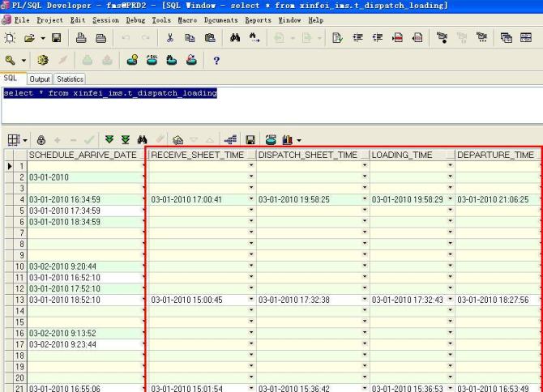The image size is (543, 392).
Task: Click the Fetch next page icon
Action: click(111, 140)
